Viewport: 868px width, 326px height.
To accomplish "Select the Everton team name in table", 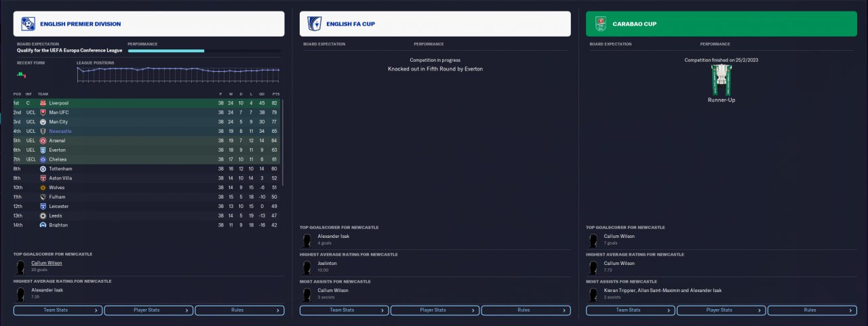I will coord(58,150).
